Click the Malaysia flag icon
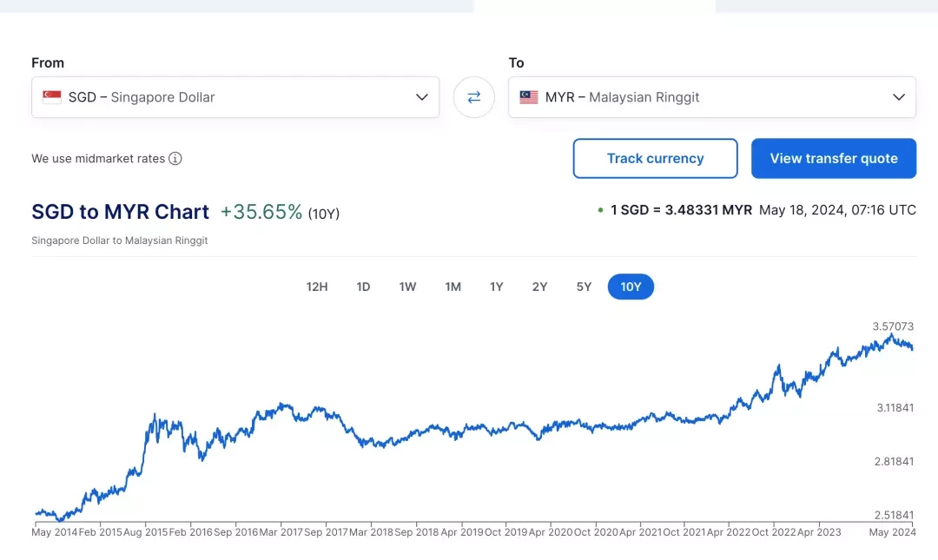938x560 pixels. point(529,97)
